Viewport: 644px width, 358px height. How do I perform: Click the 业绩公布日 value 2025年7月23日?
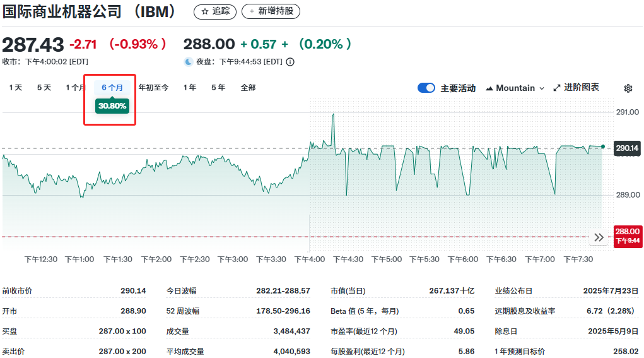coord(611,291)
